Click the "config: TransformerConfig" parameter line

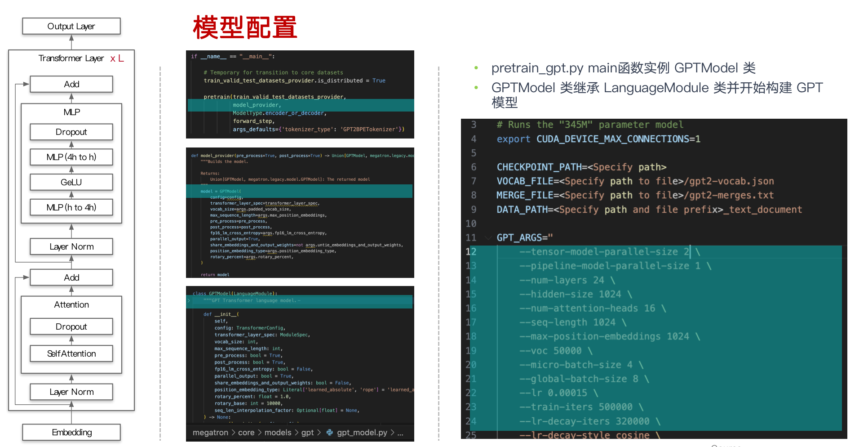point(249,328)
